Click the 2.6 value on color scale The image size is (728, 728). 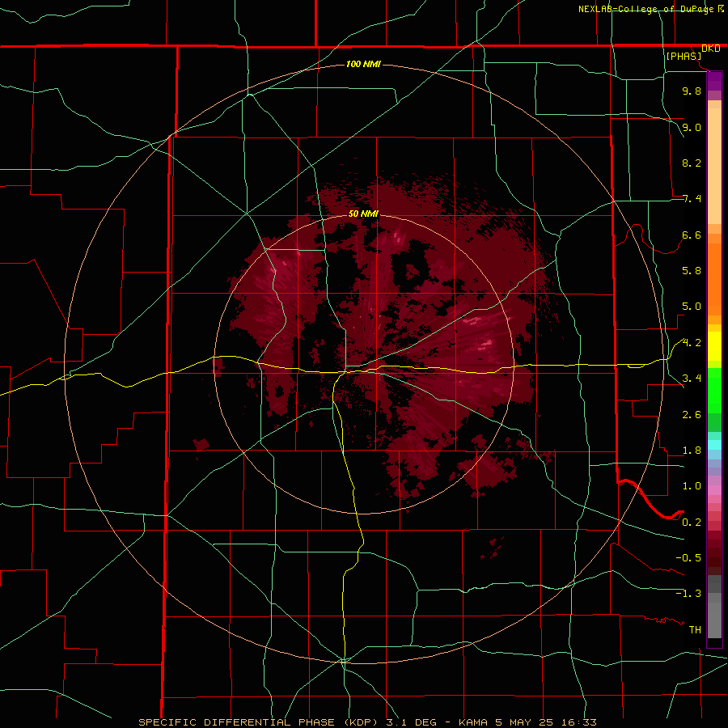click(x=692, y=415)
